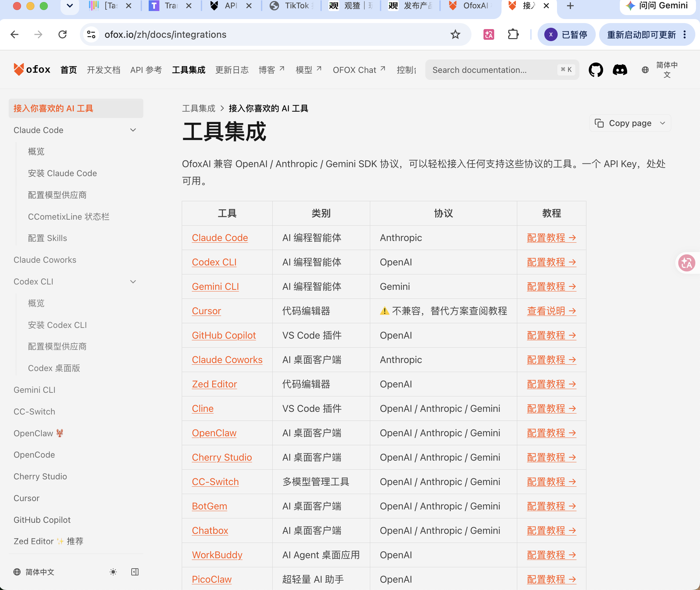Collapse the sidebar panel icon
Viewport: 700px width, 590px height.
pos(135,572)
